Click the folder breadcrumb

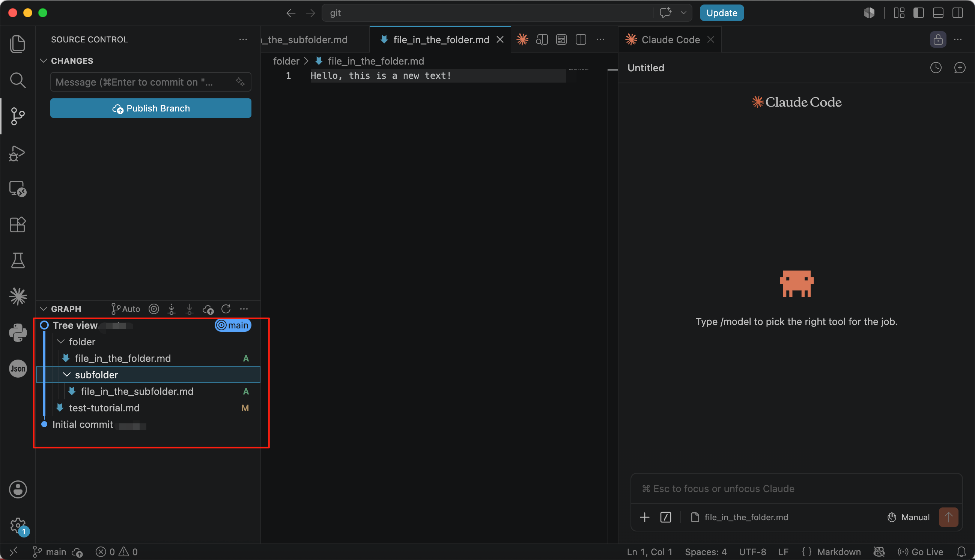click(x=286, y=61)
